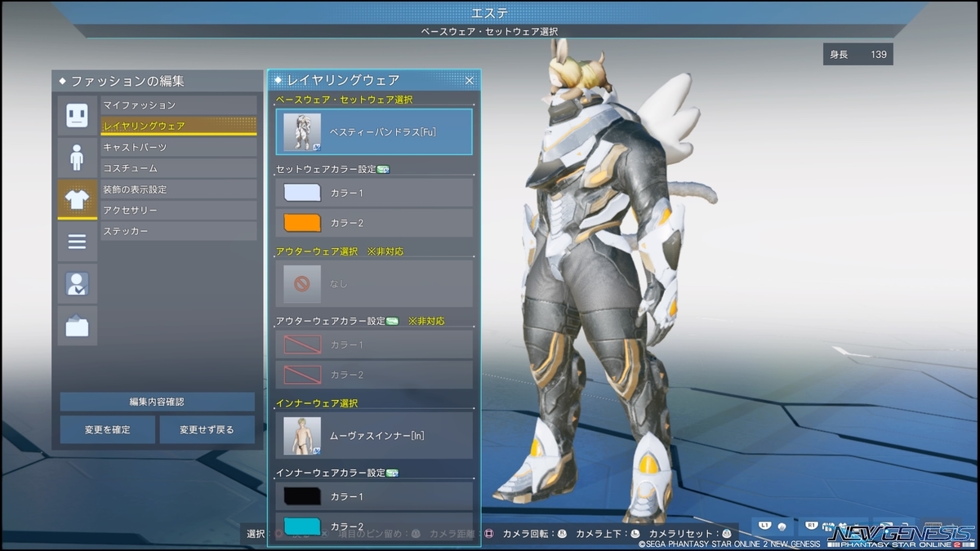Click ベースウェア・セットウェア選択 section header
This screenshot has width=980, height=551.
(x=345, y=100)
